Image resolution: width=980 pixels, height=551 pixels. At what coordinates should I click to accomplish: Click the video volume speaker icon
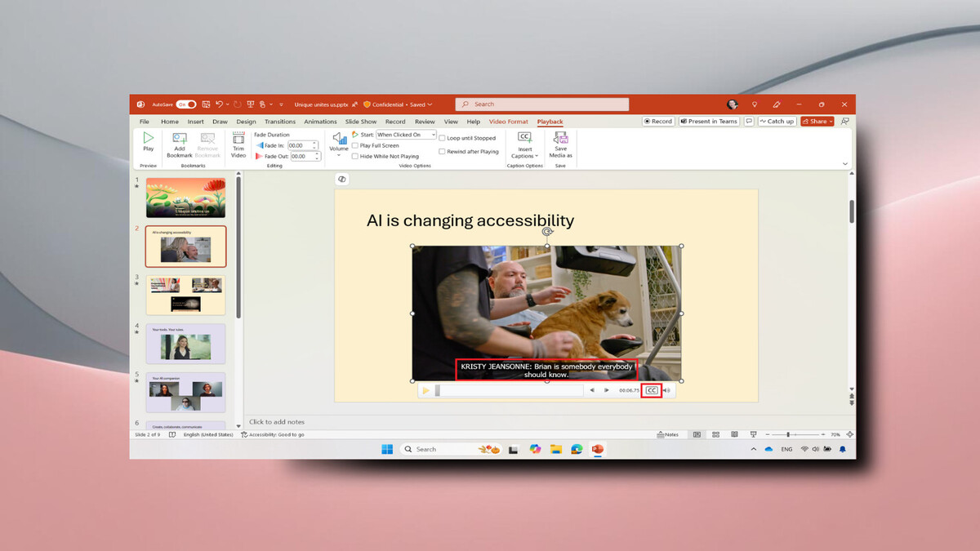click(x=666, y=390)
